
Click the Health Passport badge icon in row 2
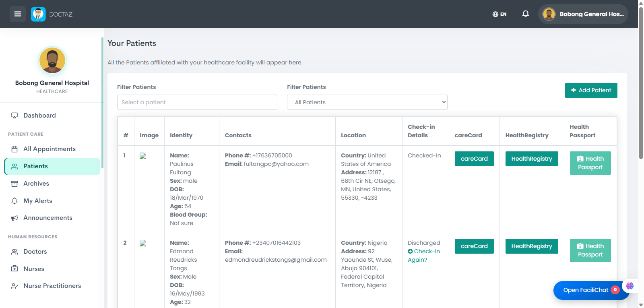580,246
